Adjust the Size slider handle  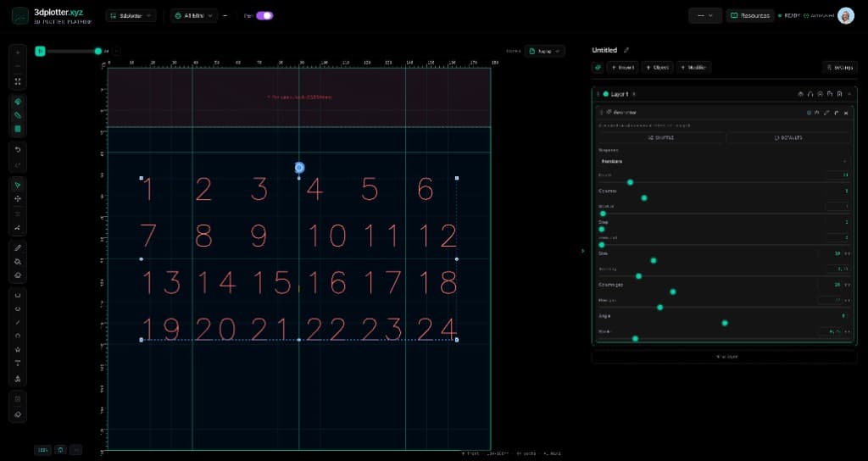point(654,260)
